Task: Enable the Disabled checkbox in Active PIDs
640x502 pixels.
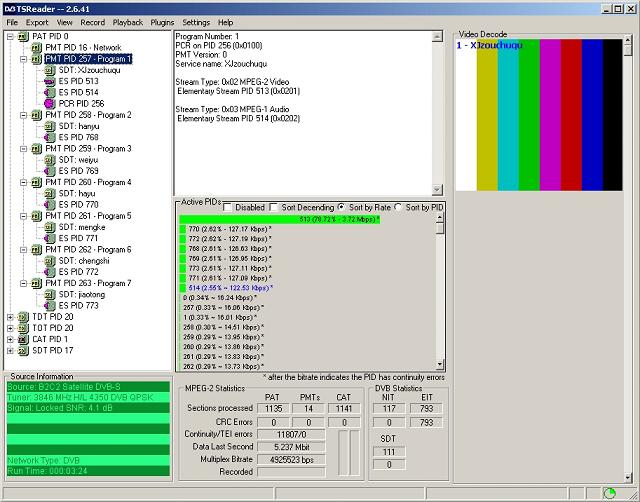Action: pos(226,207)
